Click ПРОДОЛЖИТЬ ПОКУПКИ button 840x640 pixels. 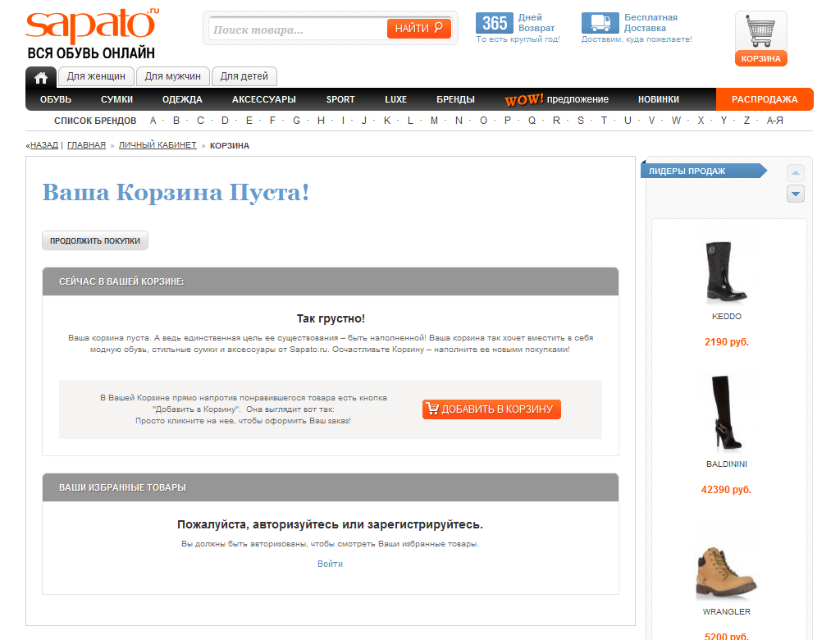tap(94, 241)
